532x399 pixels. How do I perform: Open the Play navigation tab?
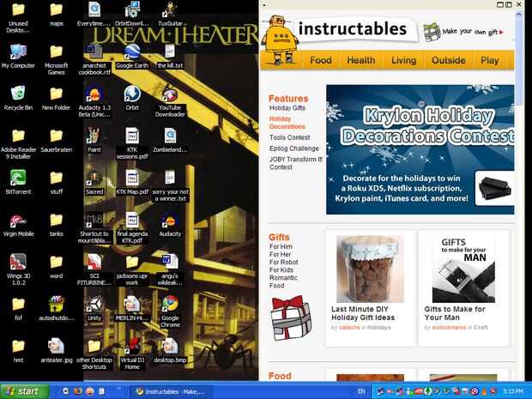coord(490,60)
